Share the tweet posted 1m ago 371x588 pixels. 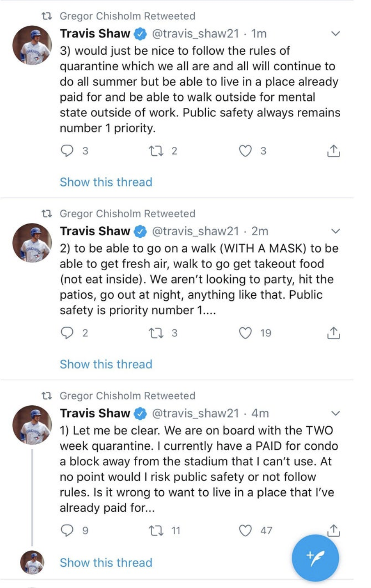tap(333, 151)
